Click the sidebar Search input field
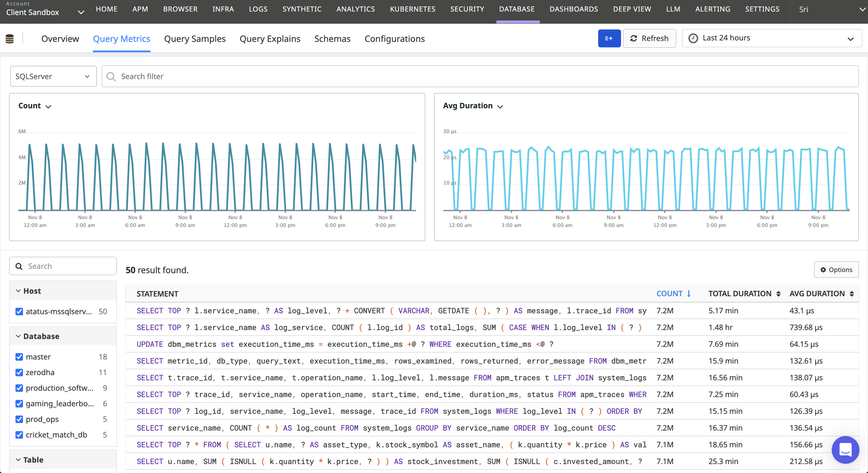Screen dimensions: 868x473 (63, 266)
